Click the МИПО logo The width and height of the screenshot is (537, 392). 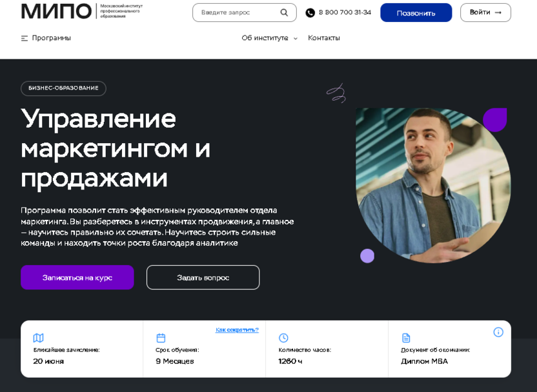coord(57,11)
